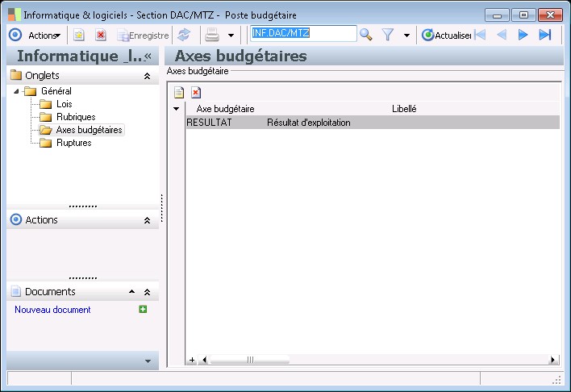
Task: Open the Actions toolbar menu
Action: [44, 35]
